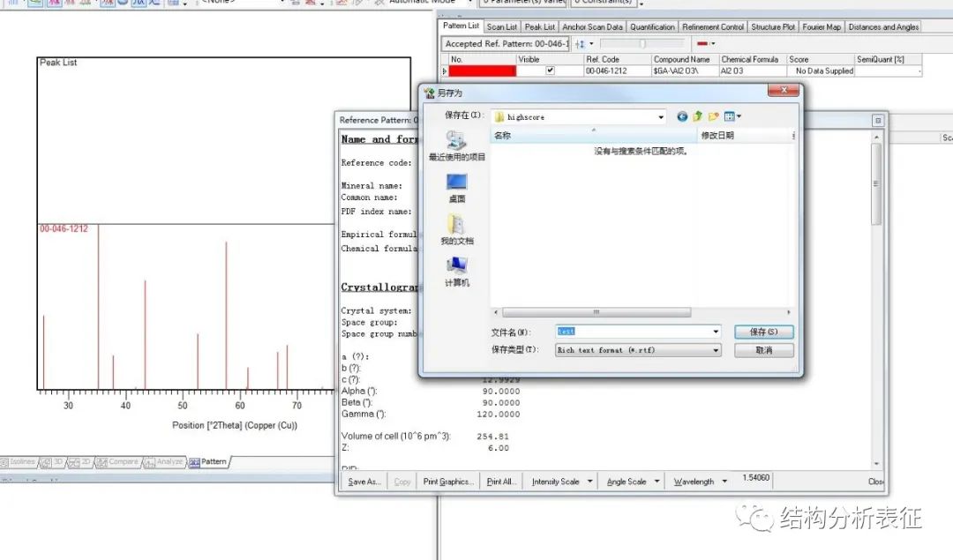
Task: Open the Peak List tab in right pane
Action: click(540, 26)
